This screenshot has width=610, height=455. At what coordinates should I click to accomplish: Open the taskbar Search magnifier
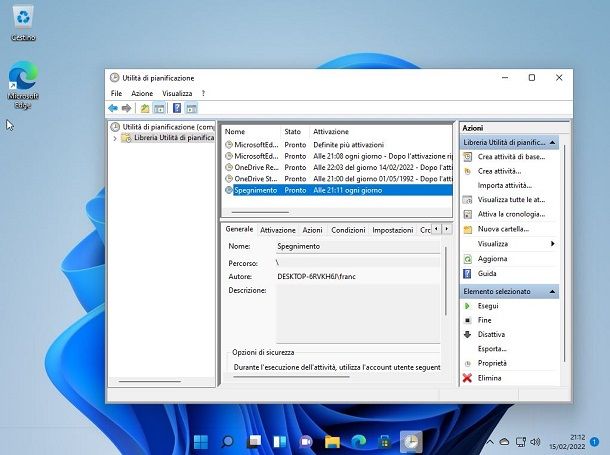[227, 442]
